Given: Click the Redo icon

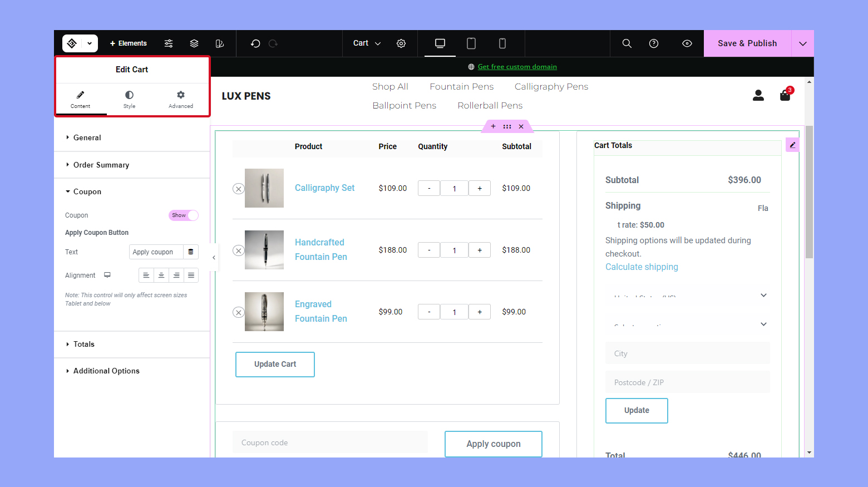Looking at the screenshot, I should coord(273,43).
